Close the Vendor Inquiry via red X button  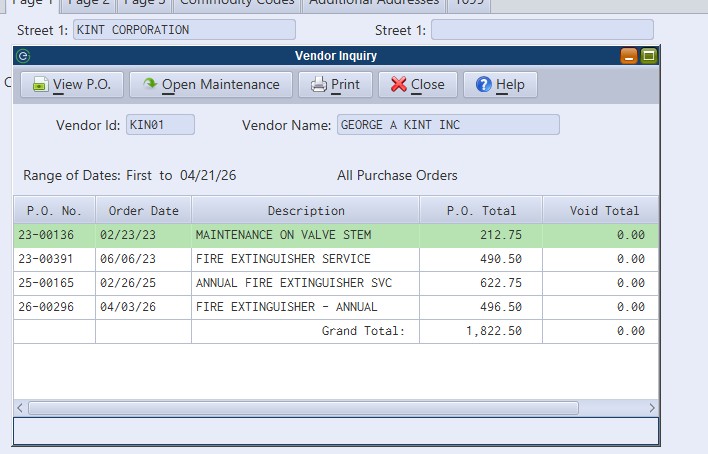(418, 84)
